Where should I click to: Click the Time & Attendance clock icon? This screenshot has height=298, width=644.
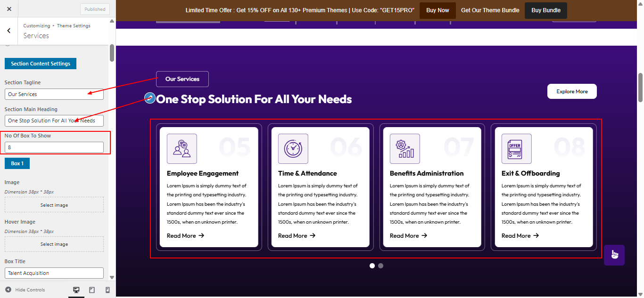pos(293,148)
